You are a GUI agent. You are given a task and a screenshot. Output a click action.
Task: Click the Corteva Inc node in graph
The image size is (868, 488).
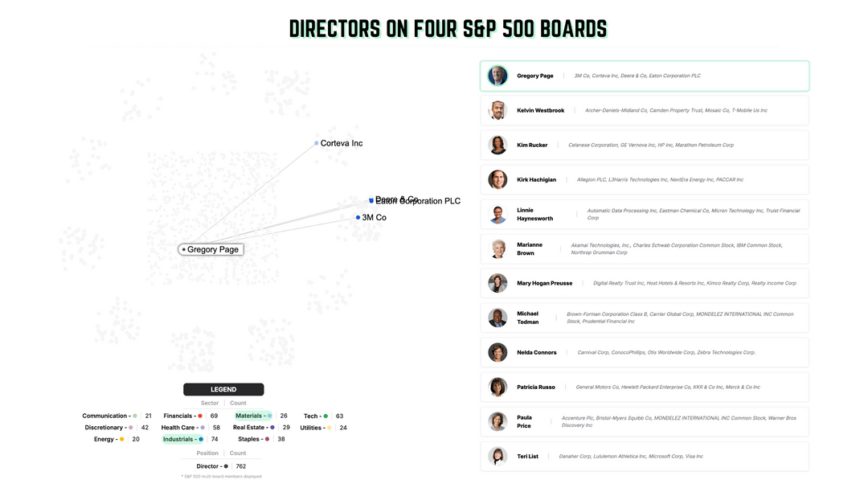coord(317,143)
